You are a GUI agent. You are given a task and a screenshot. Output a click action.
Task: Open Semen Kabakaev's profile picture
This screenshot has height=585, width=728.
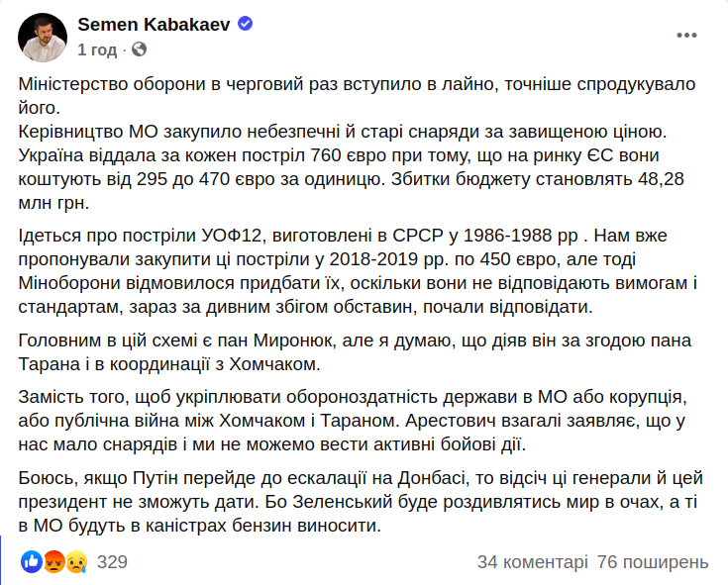pos(40,37)
